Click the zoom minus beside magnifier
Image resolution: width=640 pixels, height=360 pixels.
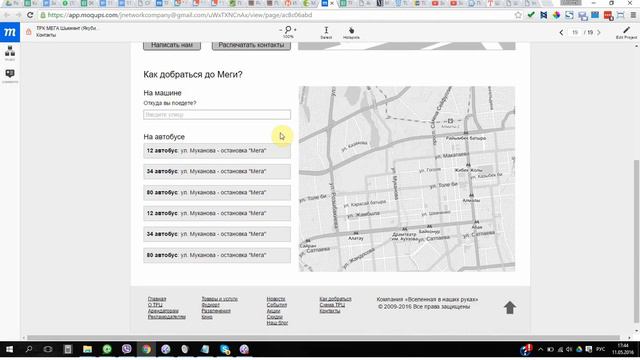click(x=280, y=30)
